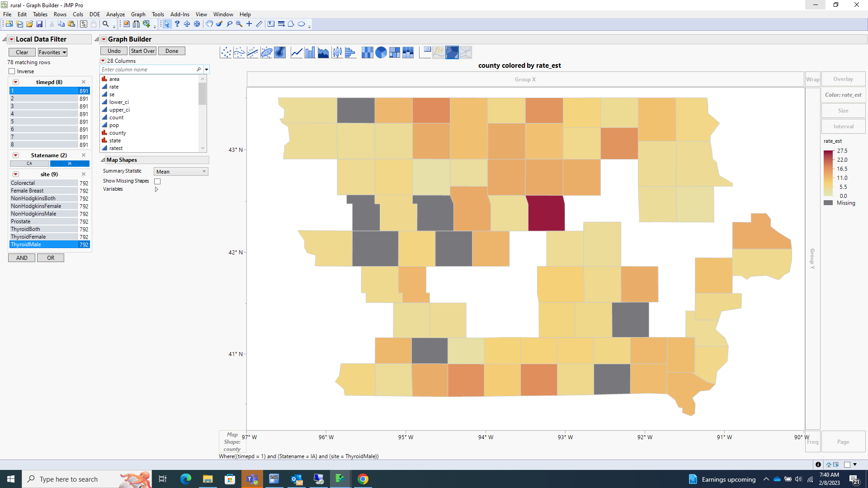
Task: Pick the Box Plot graph element
Action: 337,52
